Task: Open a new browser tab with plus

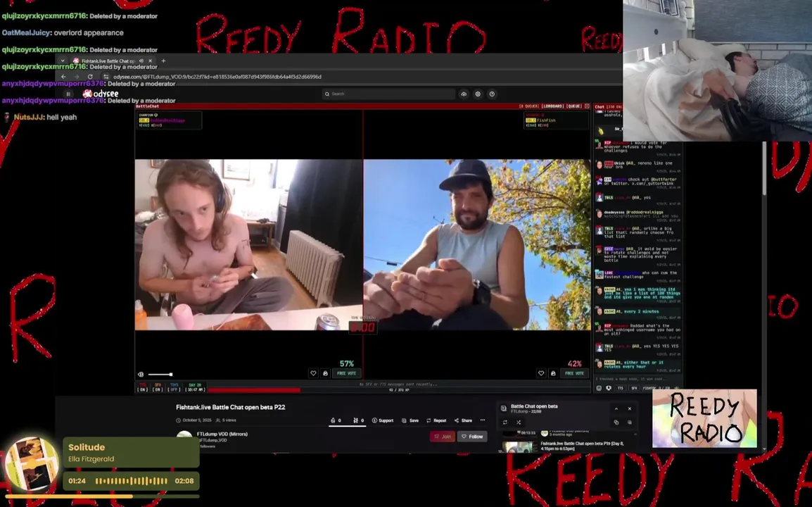Action: (x=164, y=61)
